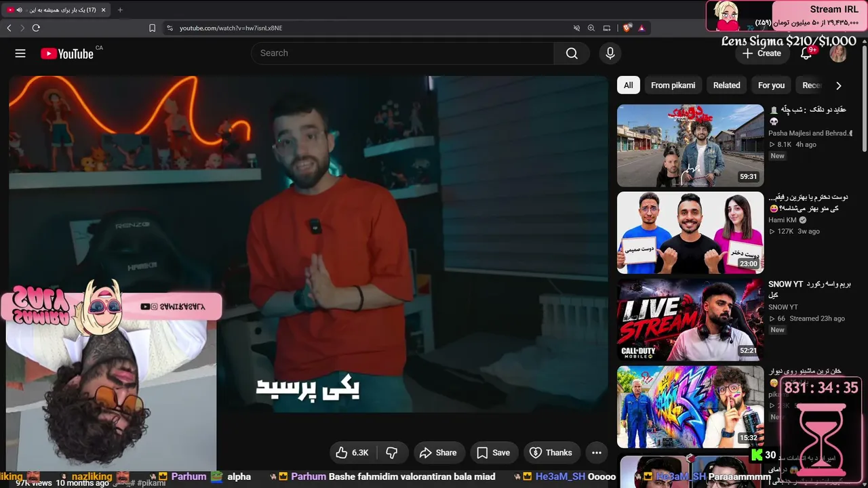Screen dimensions: 868x488
Task: Select the Related filter chip
Action: pos(726,85)
